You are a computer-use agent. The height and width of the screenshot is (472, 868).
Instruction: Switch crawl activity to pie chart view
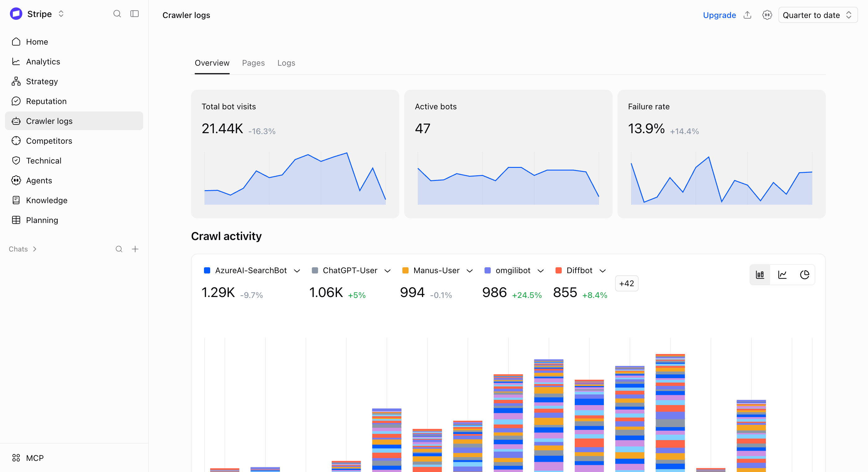coord(805,275)
